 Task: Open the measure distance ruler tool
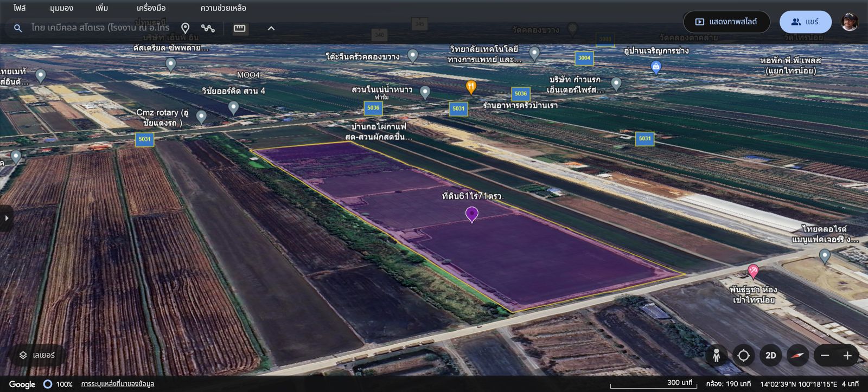pyautogui.click(x=239, y=28)
